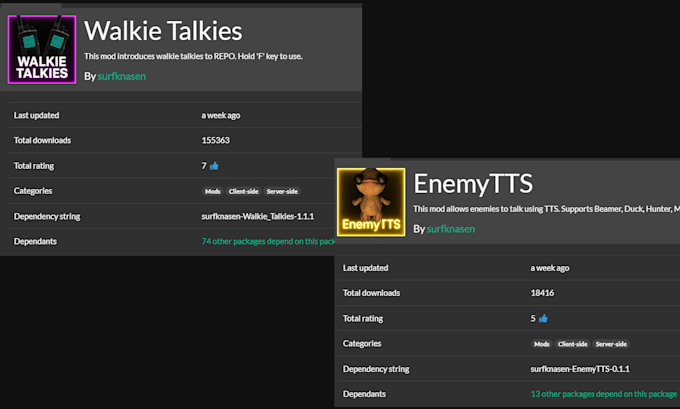This screenshot has height=409, width=680.
Task: Click 'a week ago' in Walkie Talkies panel
Action: (221, 115)
